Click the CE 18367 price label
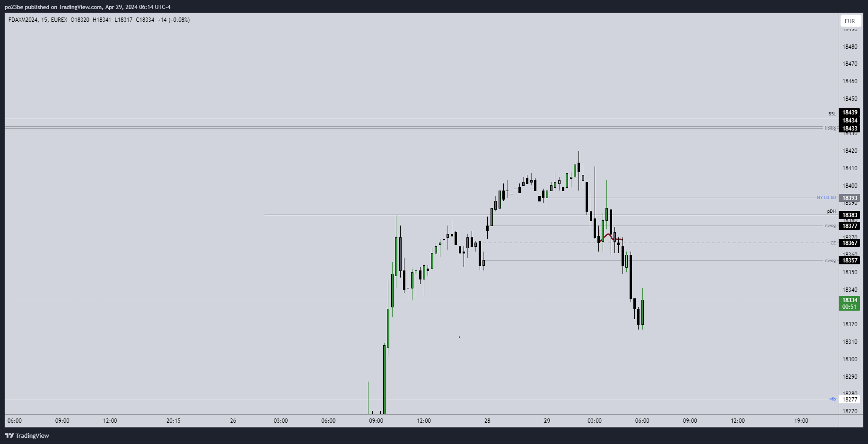The height and width of the screenshot is (444, 868). pyautogui.click(x=849, y=243)
